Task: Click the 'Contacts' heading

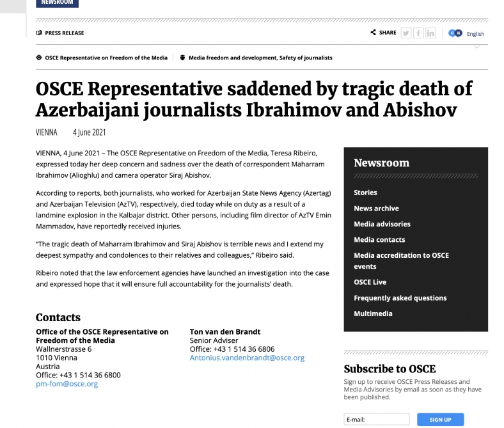Action: 58,317
